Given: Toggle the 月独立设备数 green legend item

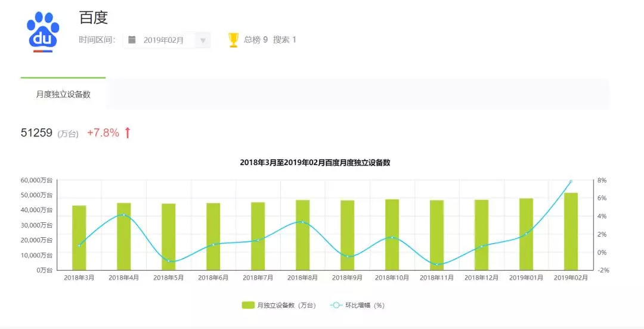Looking at the screenshot, I should (278, 305).
